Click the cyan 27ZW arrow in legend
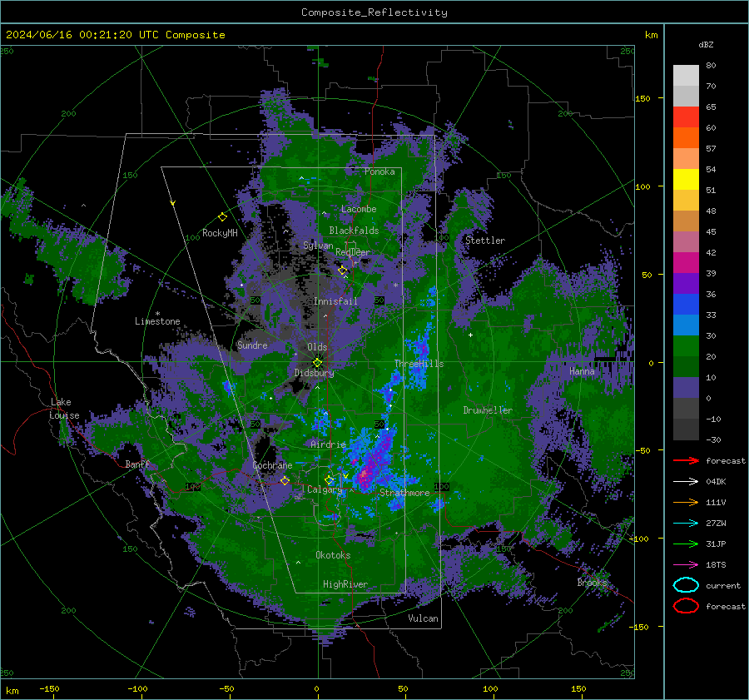The image size is (749, 700). pos(686,524)
